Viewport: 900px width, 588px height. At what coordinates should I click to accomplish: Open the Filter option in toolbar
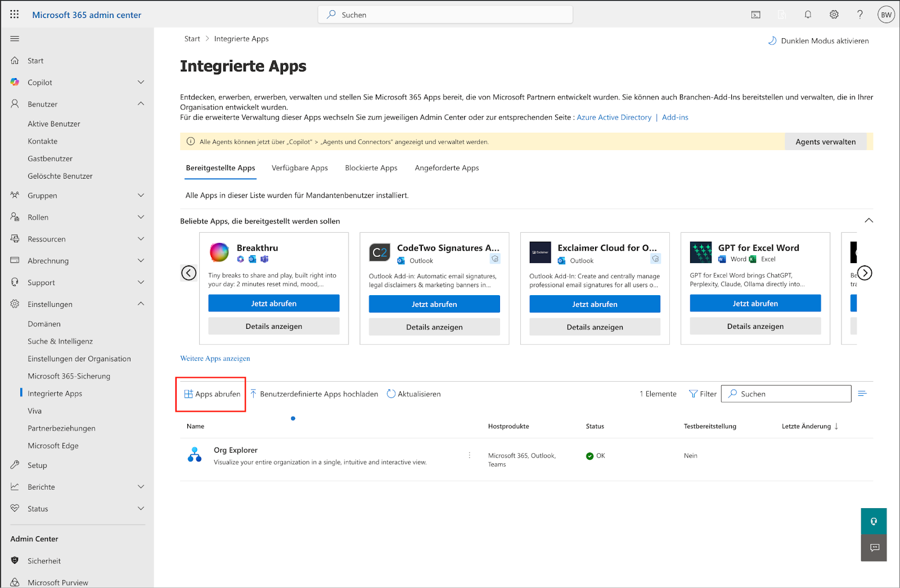[x=703, y=394]
